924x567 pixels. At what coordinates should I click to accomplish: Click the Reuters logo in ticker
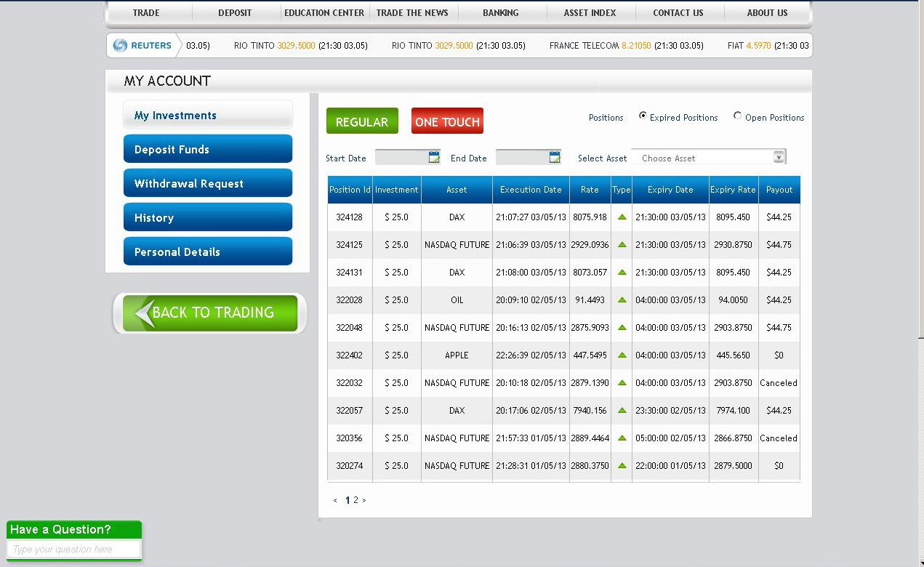tap(142, 45)
